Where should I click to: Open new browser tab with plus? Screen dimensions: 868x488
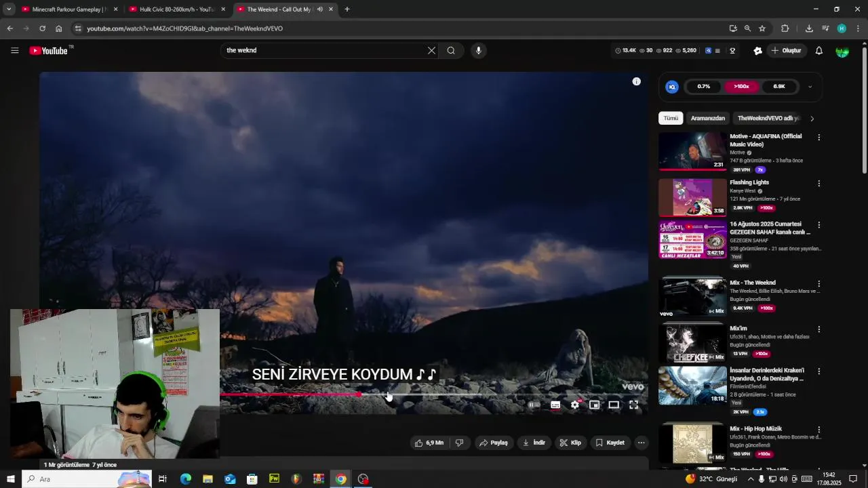(347, 9)
